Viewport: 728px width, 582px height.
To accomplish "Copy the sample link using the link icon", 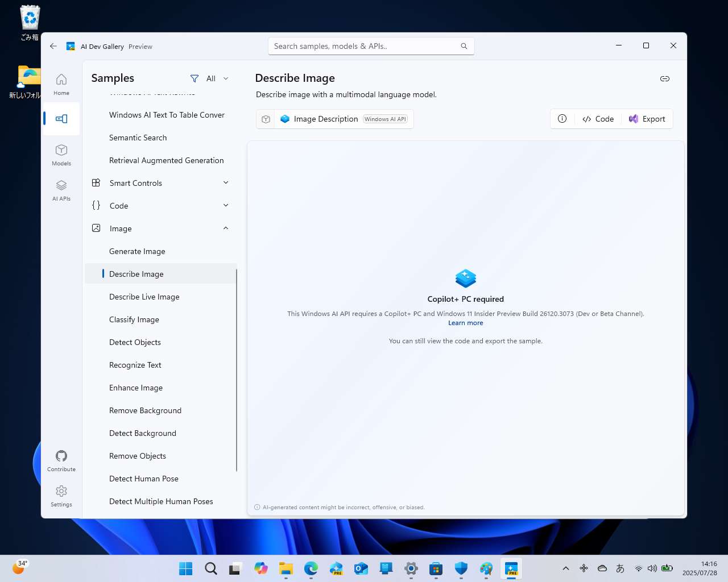I will coord(664,79).
